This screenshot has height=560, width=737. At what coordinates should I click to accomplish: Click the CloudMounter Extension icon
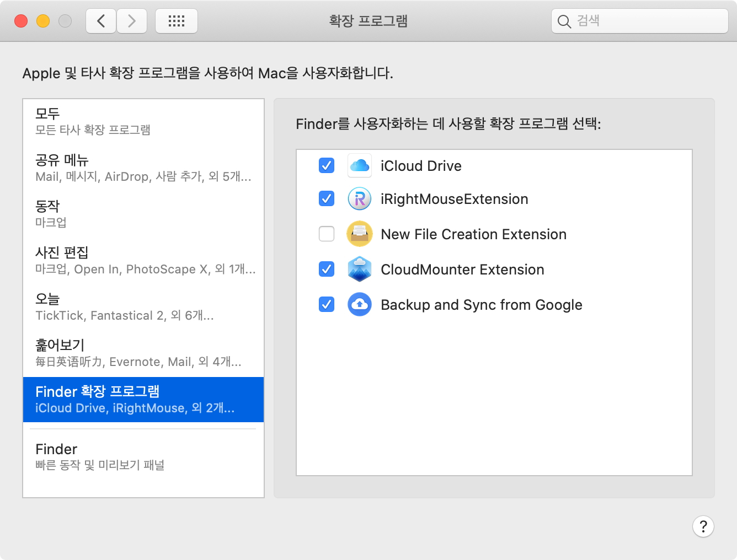(360, 269)
